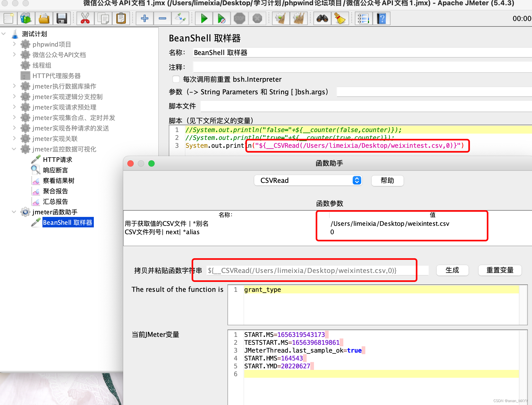This screenshot has width=532, height=405.
Task: Click the 帮助 button in function helper
Action: 387,180
